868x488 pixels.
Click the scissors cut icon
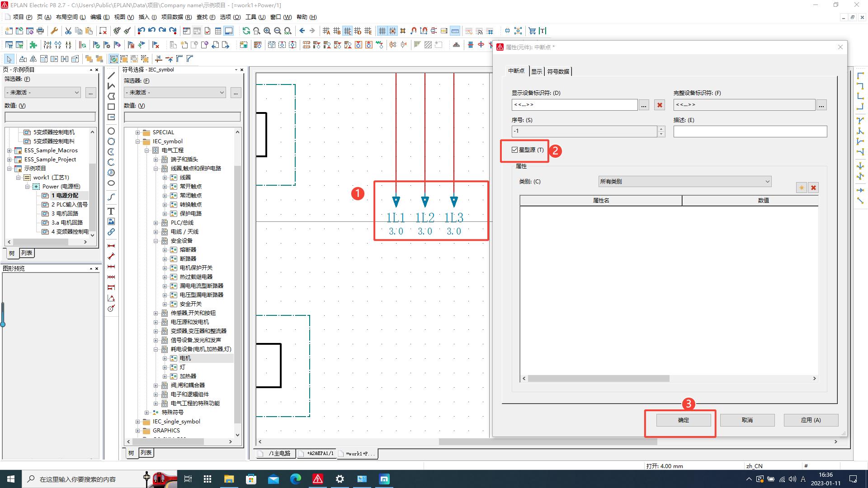[x=68, y=31]
